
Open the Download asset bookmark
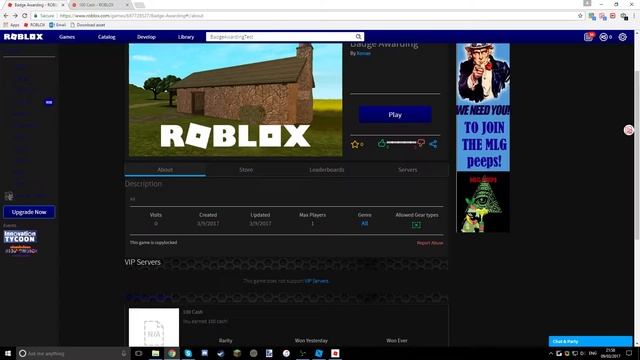tap(88, 25)
